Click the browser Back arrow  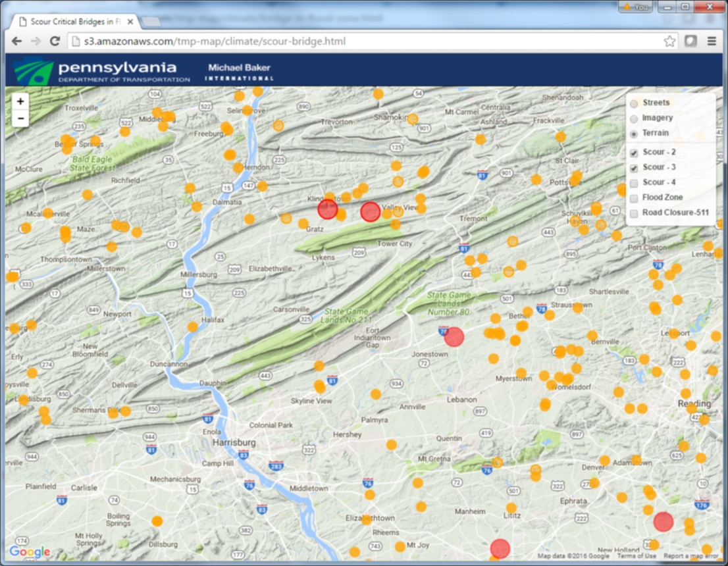coord(16,41)
